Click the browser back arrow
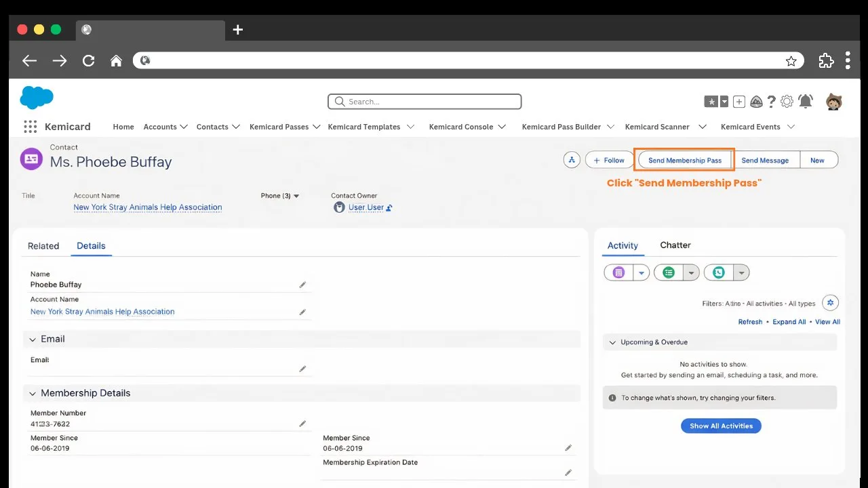The width and height of the screenshot is (868, 488). 29,60
